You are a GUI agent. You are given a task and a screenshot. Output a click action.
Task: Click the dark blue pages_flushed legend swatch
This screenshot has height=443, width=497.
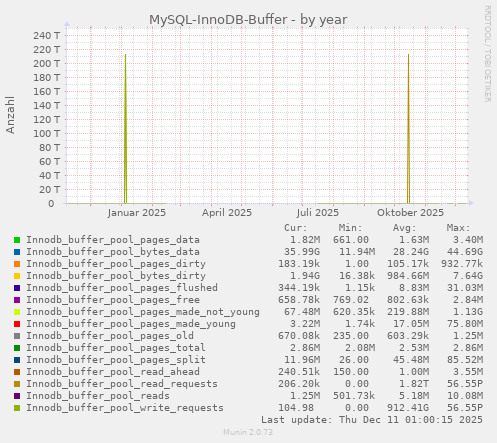(17, 288)
